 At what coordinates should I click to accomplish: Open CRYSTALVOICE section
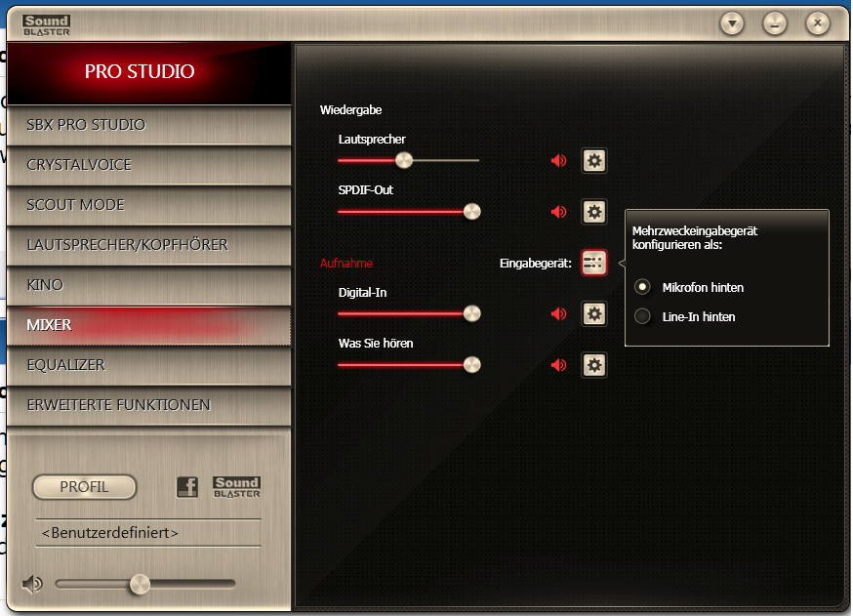[149, 165]
